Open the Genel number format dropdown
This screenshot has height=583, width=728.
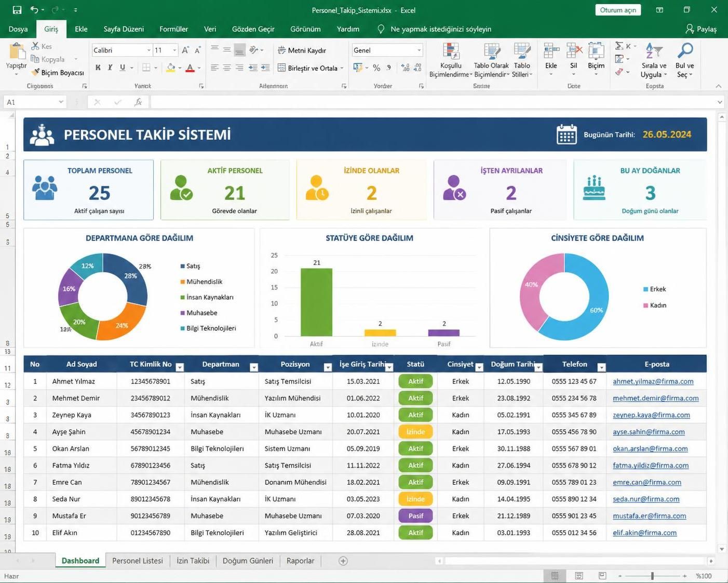[419, 50]
